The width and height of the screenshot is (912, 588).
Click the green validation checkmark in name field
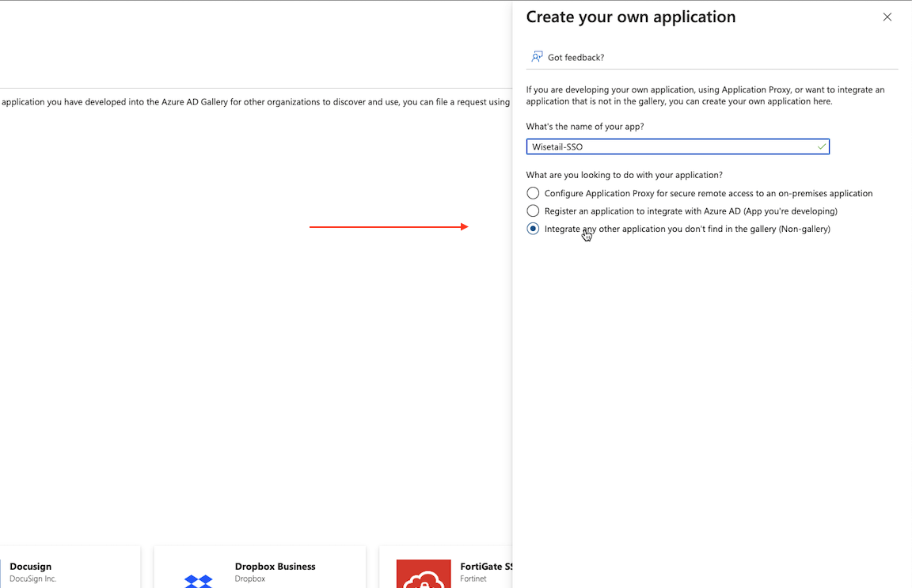[x=821, y=146]
